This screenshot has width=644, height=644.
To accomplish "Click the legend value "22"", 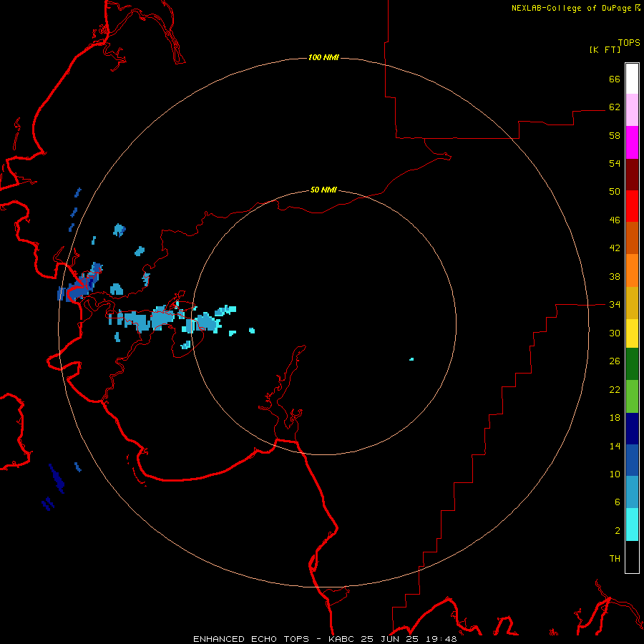I will (x=615, y=390).
